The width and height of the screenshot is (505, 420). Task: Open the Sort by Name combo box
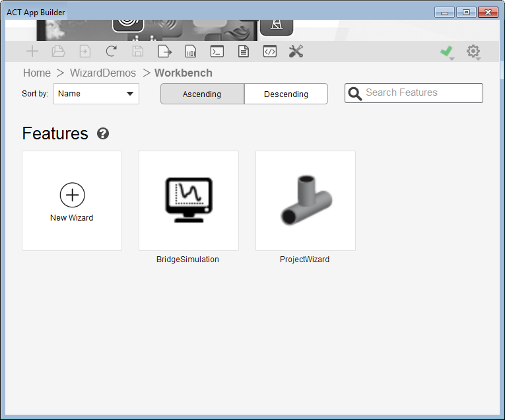(96, 94)
